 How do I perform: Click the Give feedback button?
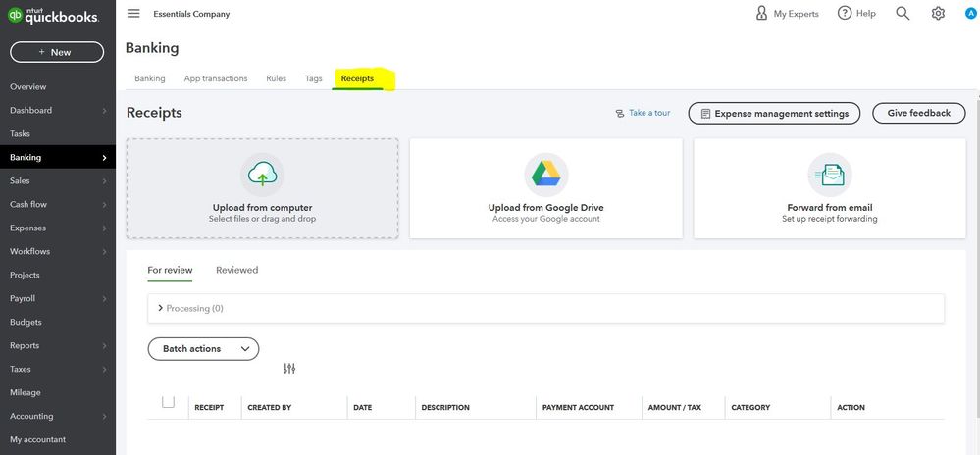(919, 113)
